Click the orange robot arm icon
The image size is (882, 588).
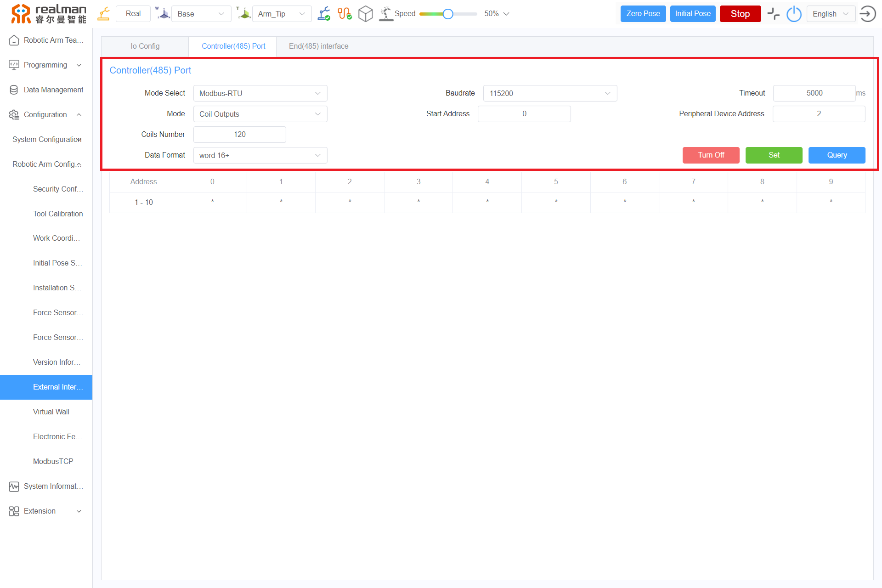[x=104, y=14]
